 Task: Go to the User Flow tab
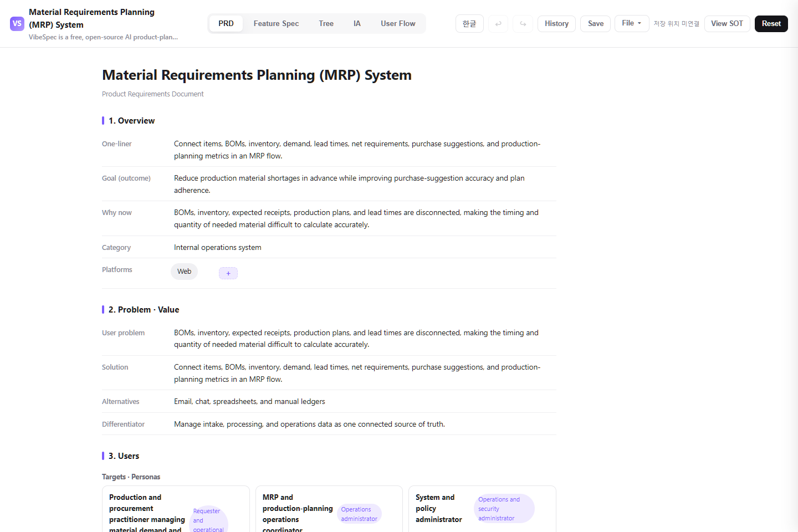pyautogui.click(x=398, y=24)
